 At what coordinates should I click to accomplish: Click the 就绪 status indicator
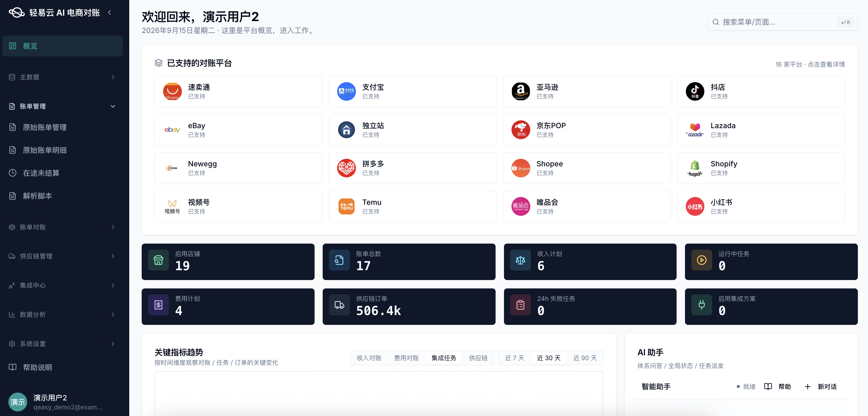(x=746, y=387)
